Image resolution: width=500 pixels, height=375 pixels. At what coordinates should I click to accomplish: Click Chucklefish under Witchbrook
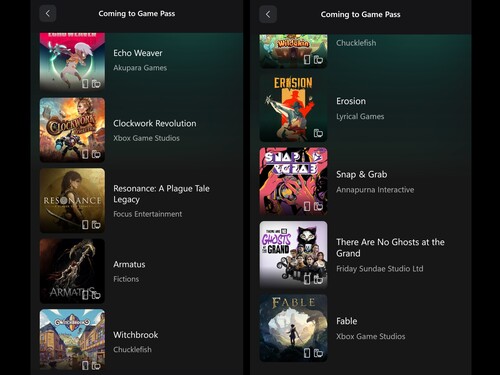(x=132, y=350)
